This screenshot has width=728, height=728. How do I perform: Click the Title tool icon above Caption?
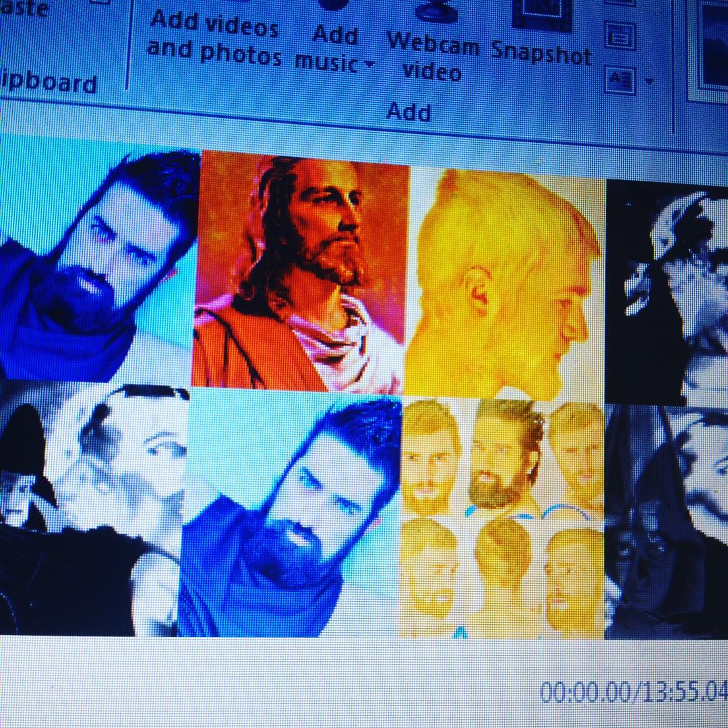click(621, 36)
